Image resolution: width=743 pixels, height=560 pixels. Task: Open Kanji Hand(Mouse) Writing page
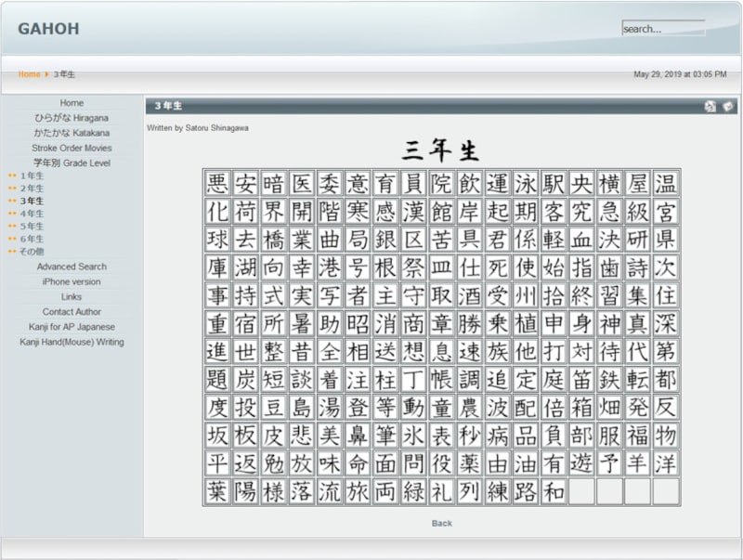[72, 342]
